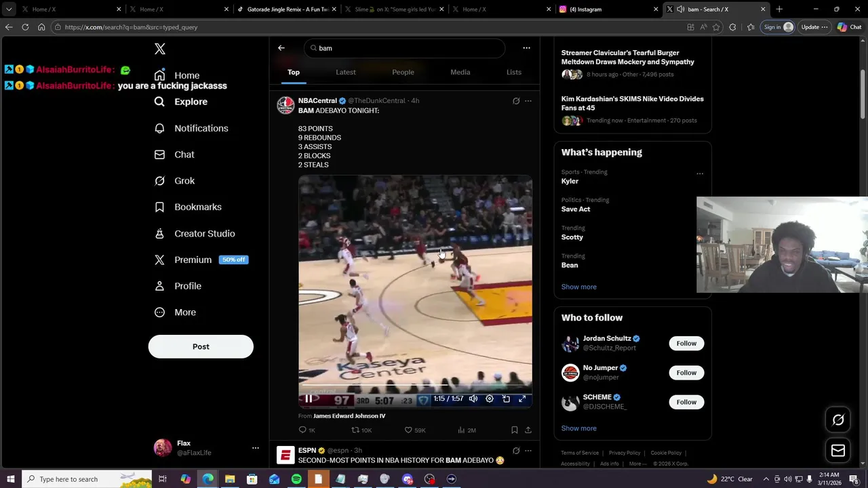The image size is (868, 488).
Task: Open Grok on ESPN post
Action: tap(516, 451)
